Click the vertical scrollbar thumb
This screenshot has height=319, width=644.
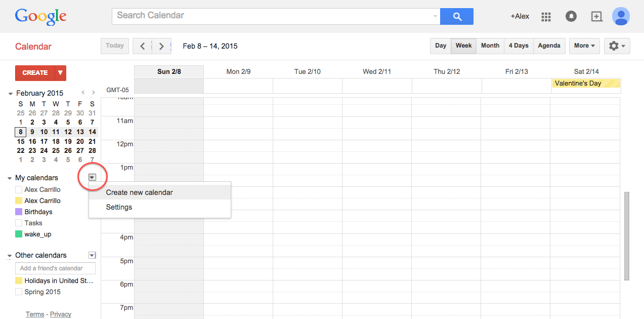point(627,236)
